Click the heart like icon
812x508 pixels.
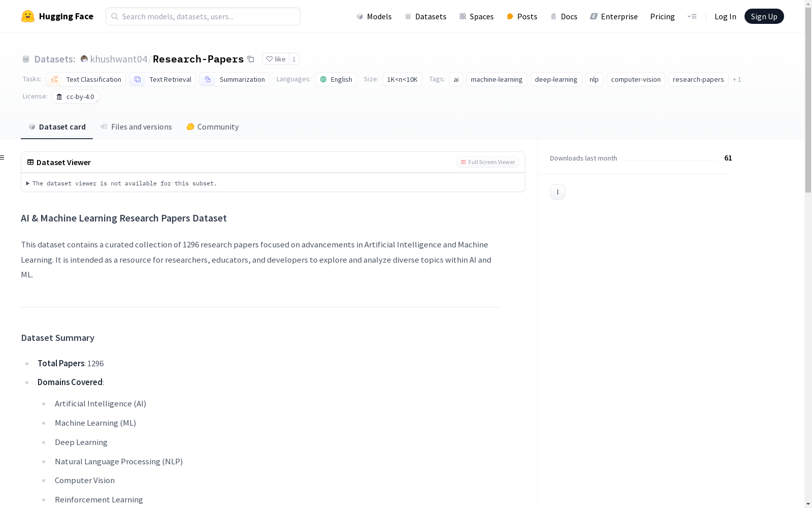click(x=269, y=59)
